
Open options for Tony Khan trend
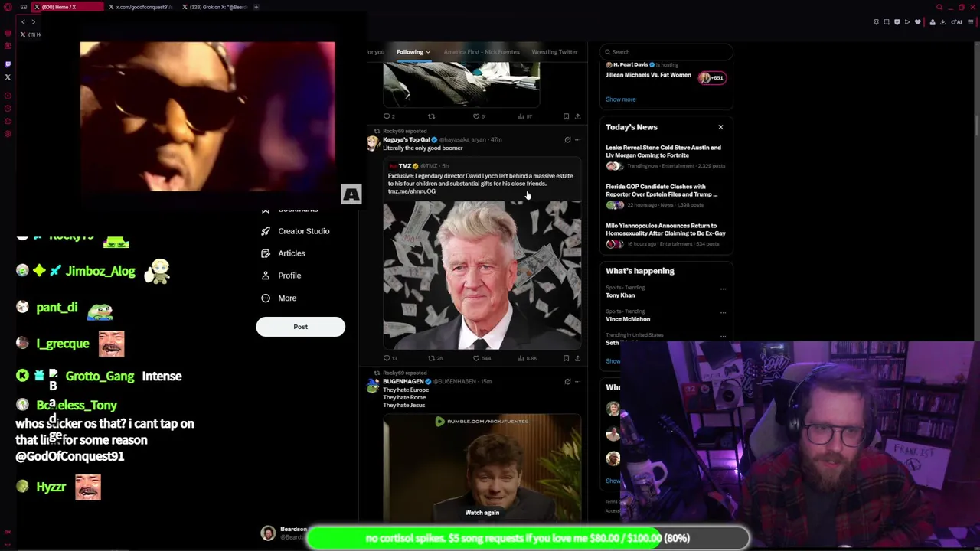pyautogui.click(x=723, y=289)
